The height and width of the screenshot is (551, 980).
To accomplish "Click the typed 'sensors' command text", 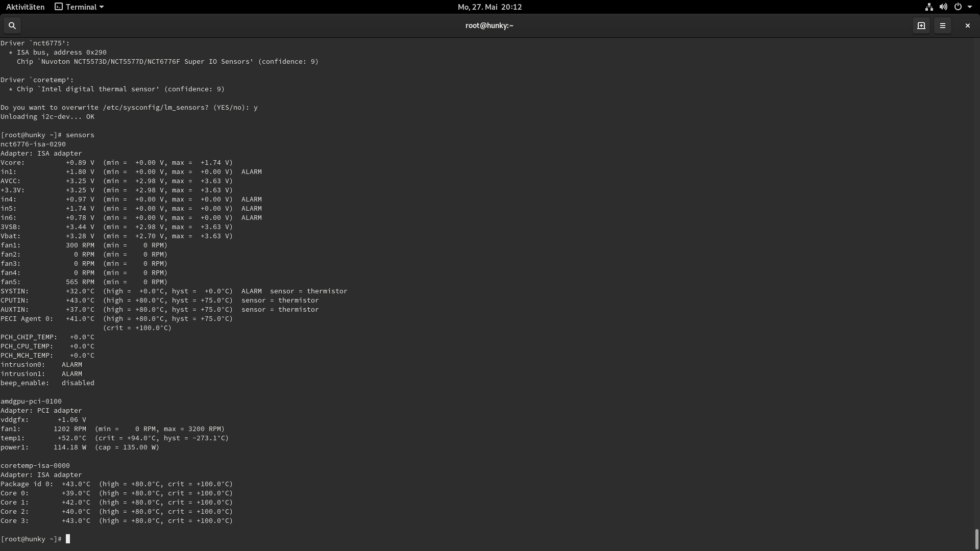I will click(80, 135).
